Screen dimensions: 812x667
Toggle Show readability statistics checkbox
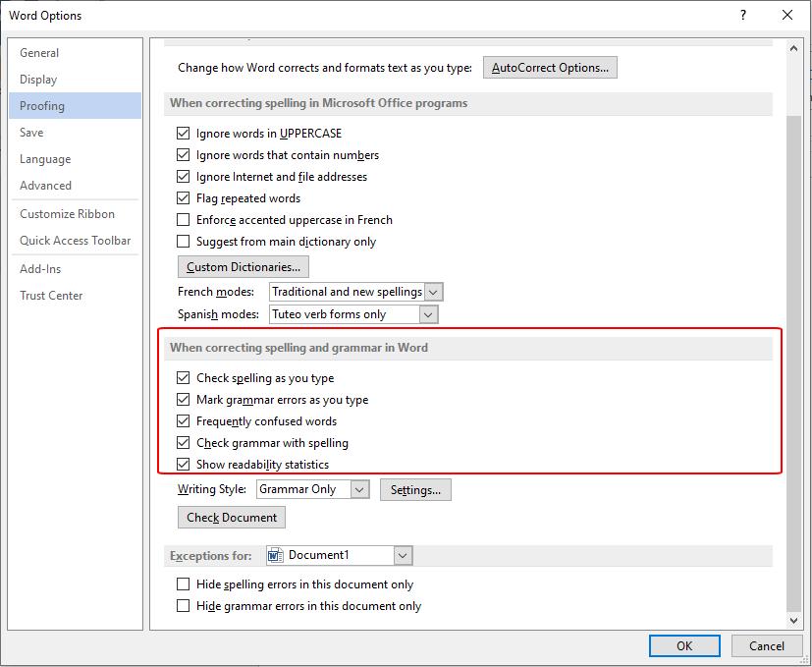[184, 465]
